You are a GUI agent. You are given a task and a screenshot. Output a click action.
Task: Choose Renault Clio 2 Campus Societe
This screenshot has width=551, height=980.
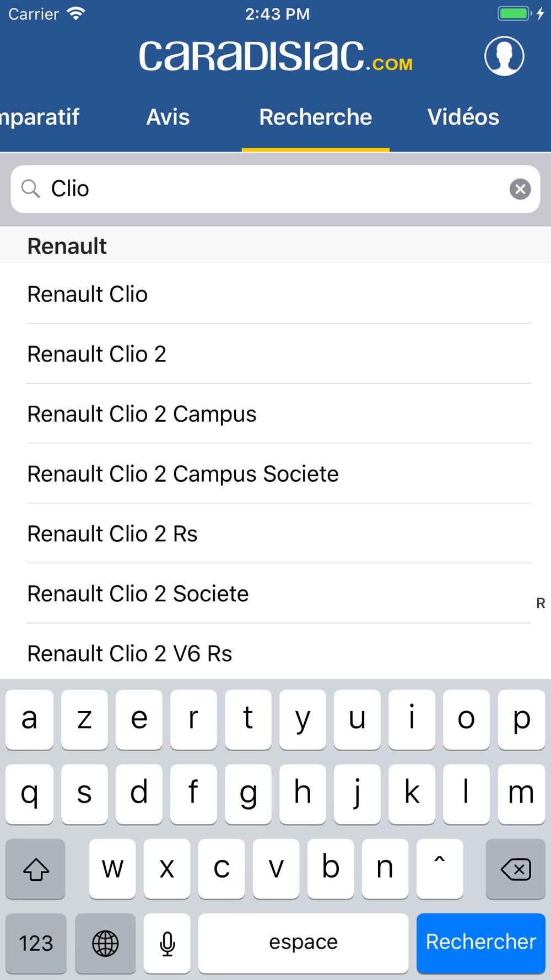[183, 474]
